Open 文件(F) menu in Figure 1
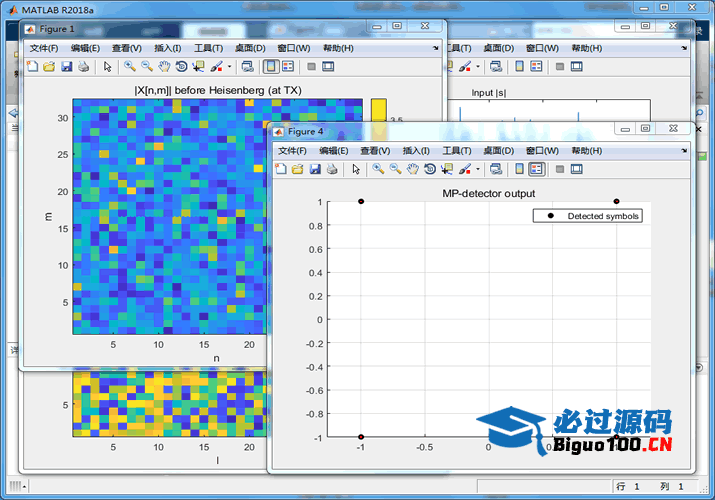The image size is (715, 500). (44, 48)
